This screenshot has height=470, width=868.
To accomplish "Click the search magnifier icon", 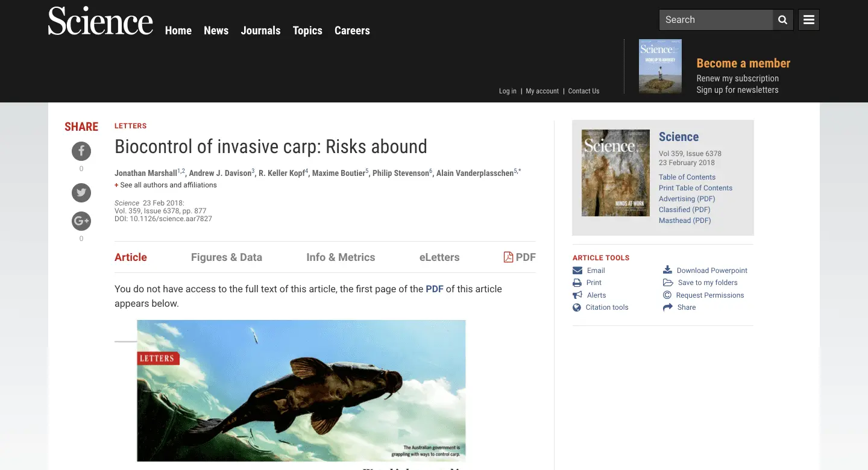I will (782, 20).
